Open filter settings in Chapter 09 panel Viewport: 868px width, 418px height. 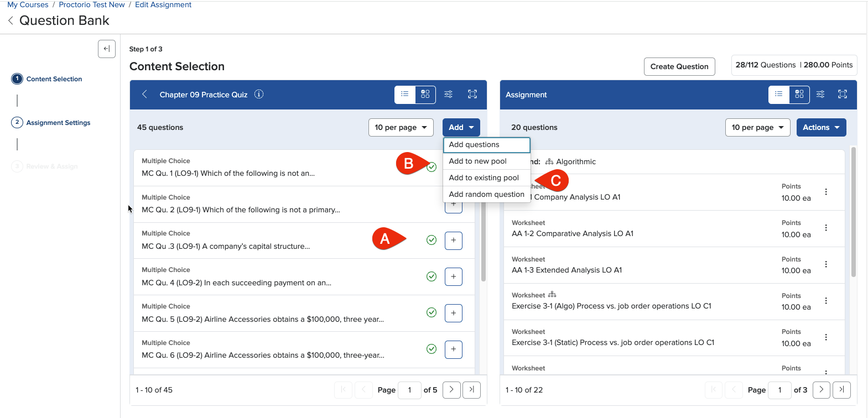tap(449, 95)
